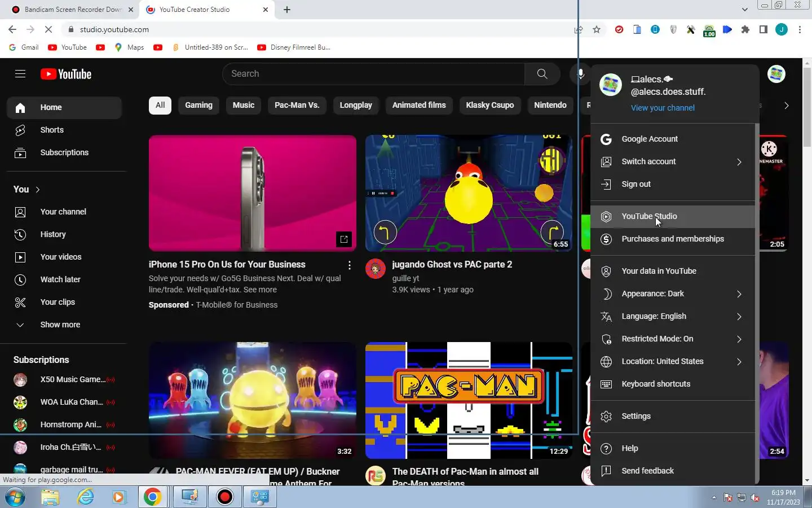Open jugando Ghost vs PAC video thumbnail

pos(469,193)
